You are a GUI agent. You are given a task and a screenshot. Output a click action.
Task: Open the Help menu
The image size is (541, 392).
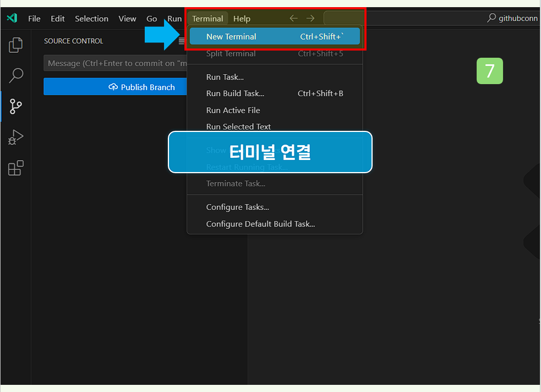coord(242,18)
